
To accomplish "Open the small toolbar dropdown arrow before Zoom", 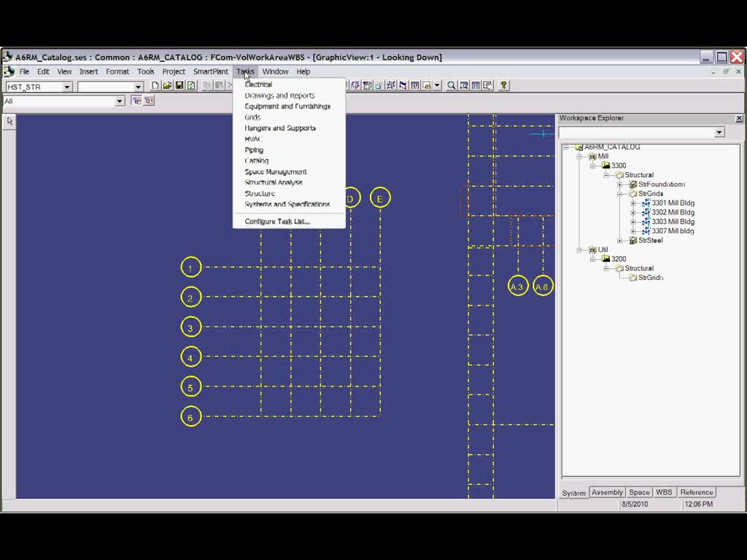I will click(x=437, y=85).
